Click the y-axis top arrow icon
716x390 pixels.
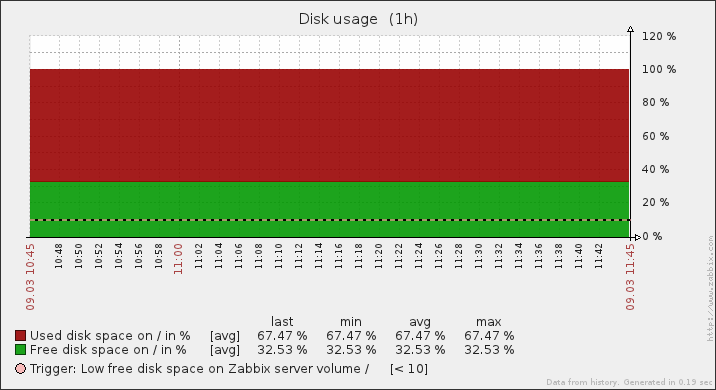pyautogui.click(x=631, y=29)
